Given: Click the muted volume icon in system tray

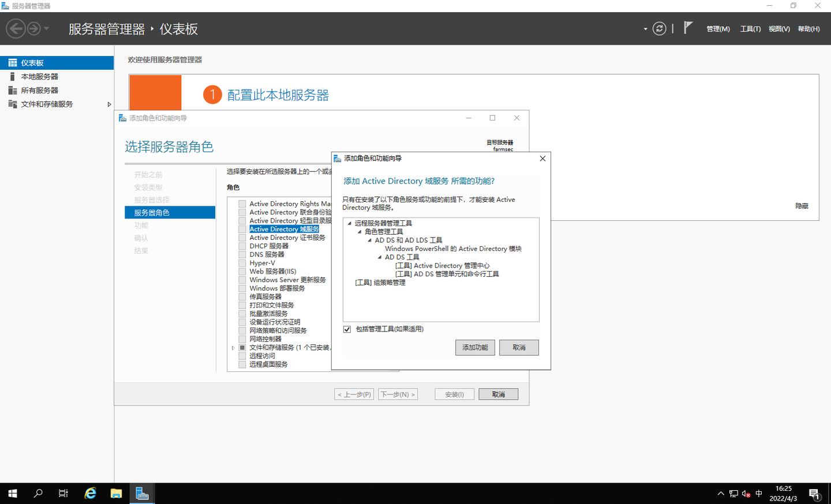Looking at the screenshot, I should coord(746,493).
